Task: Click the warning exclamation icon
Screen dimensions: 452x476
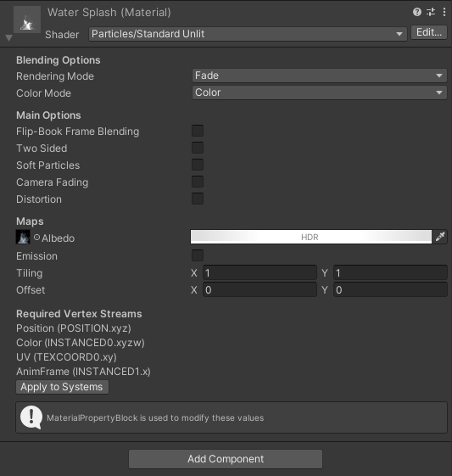Action: (31, 417)
